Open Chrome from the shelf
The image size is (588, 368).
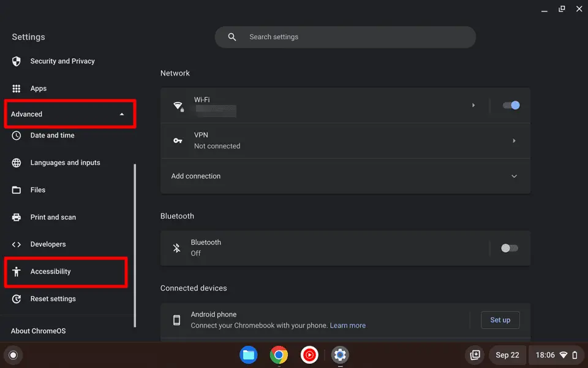279,355
